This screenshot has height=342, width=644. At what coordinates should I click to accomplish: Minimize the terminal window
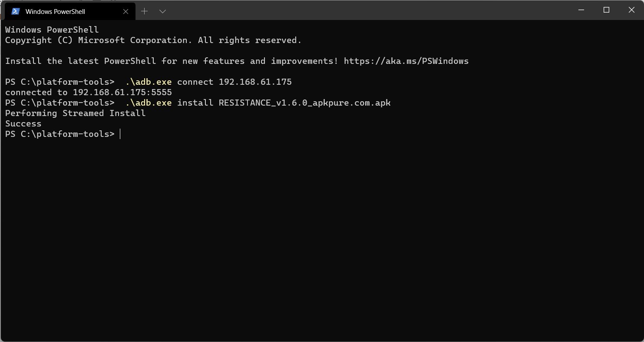click(x=581, y=10)
